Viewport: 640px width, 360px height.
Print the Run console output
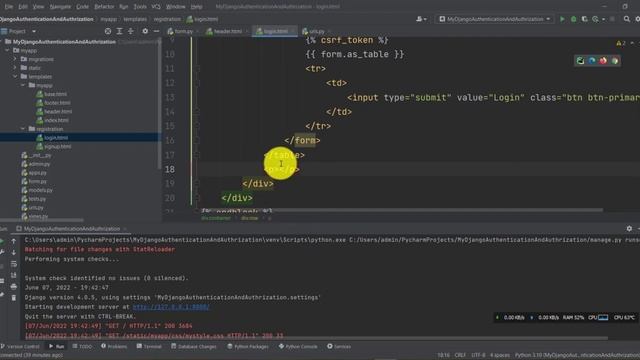[x=13, y=287]
